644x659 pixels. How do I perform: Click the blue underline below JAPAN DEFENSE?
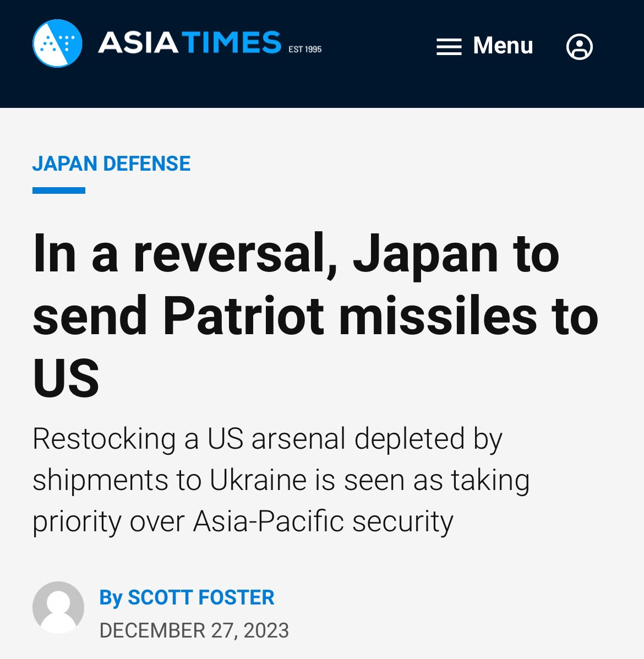click(59, 190)
